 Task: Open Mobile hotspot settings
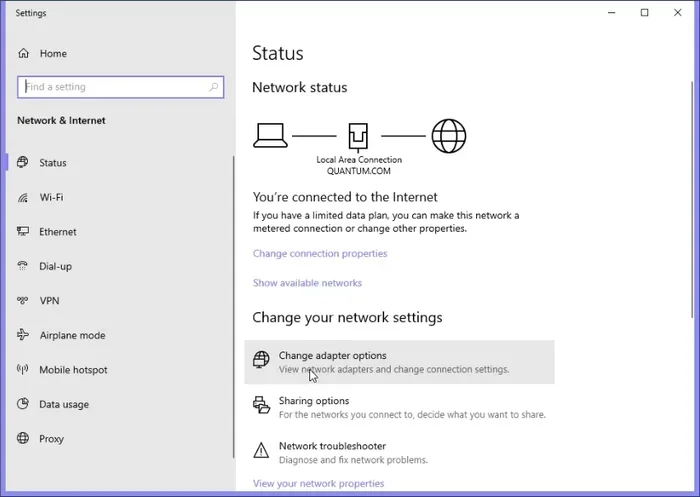(x=73, y=370)
